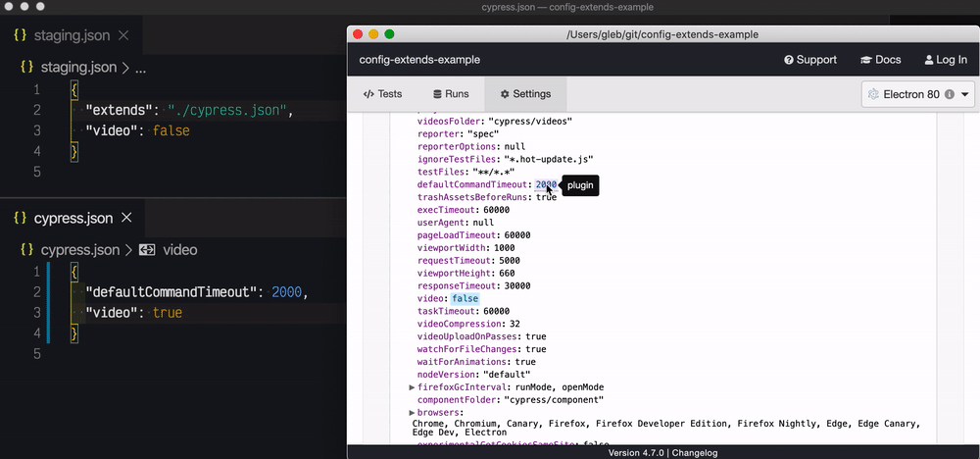Click the watchForFileChanges setting row
Screen dimensions: 980x459
[x=481, y=349]
